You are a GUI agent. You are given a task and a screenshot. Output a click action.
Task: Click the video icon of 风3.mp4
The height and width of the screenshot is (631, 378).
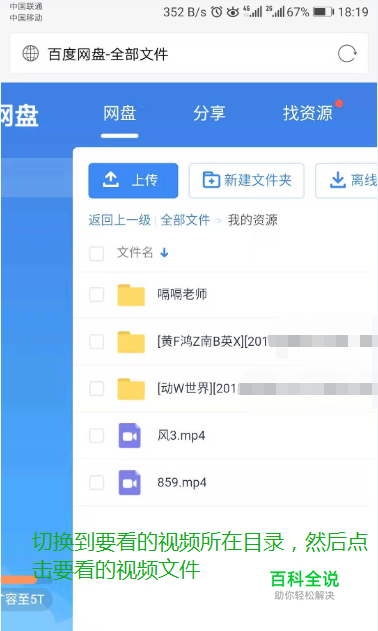coord(130,435)
